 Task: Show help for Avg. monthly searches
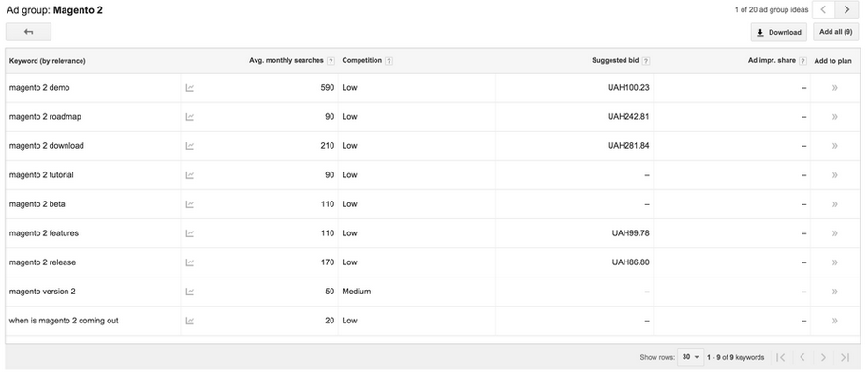pyautogui.click(x=331, y=61)
